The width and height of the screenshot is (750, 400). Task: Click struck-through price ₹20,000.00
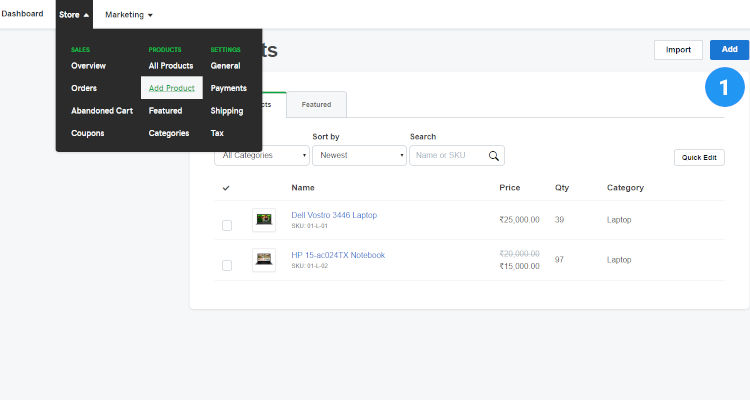(519, 254)
